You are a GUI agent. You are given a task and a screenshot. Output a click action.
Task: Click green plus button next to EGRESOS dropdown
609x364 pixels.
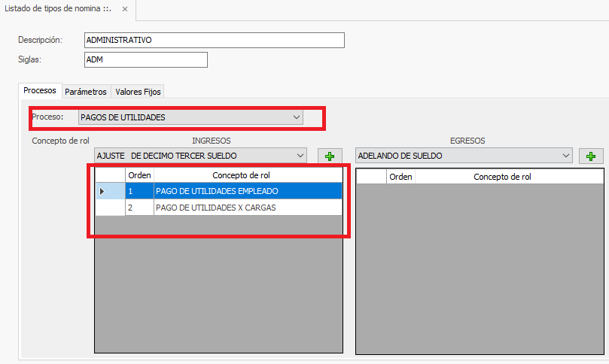[x=591, y=156]
